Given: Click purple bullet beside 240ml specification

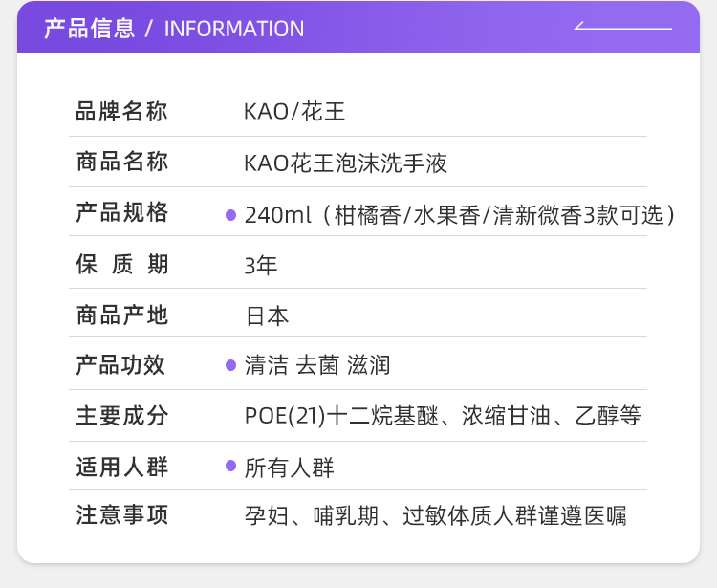Looking at the screenshot, I should 231,215.
